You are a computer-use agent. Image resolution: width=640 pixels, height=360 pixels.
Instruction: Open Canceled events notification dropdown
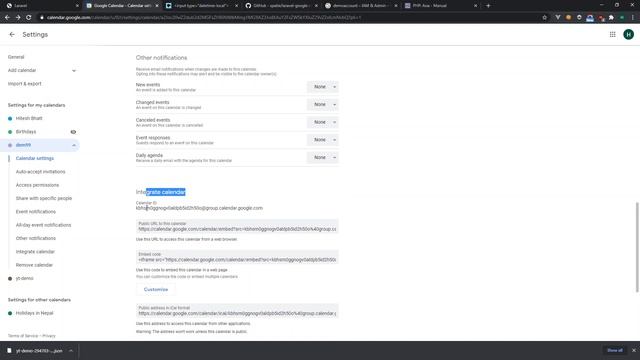tap(322, 122)
